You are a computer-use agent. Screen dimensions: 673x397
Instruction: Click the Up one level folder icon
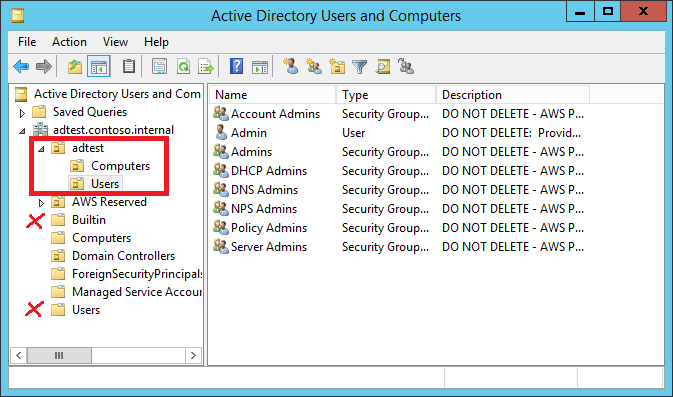pyautogui.click(x=75, y=67)
